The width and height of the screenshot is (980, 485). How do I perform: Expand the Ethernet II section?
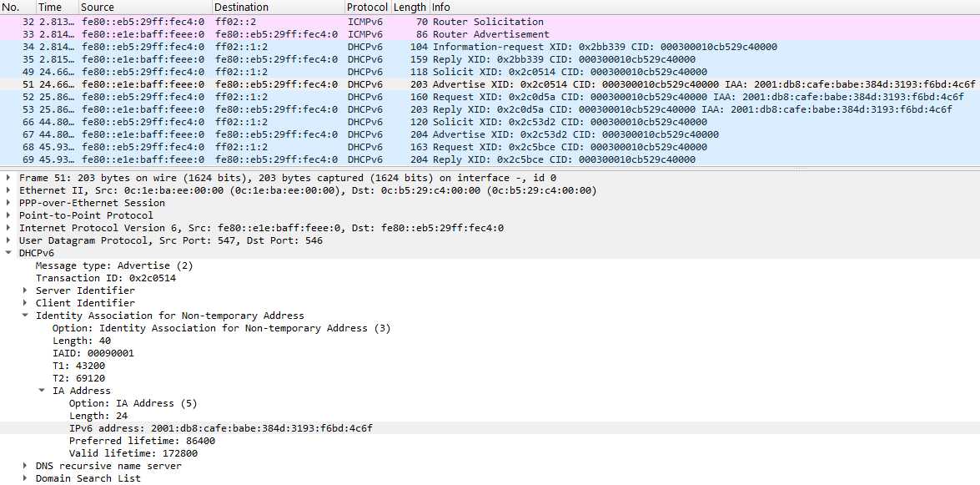point(8,190)
